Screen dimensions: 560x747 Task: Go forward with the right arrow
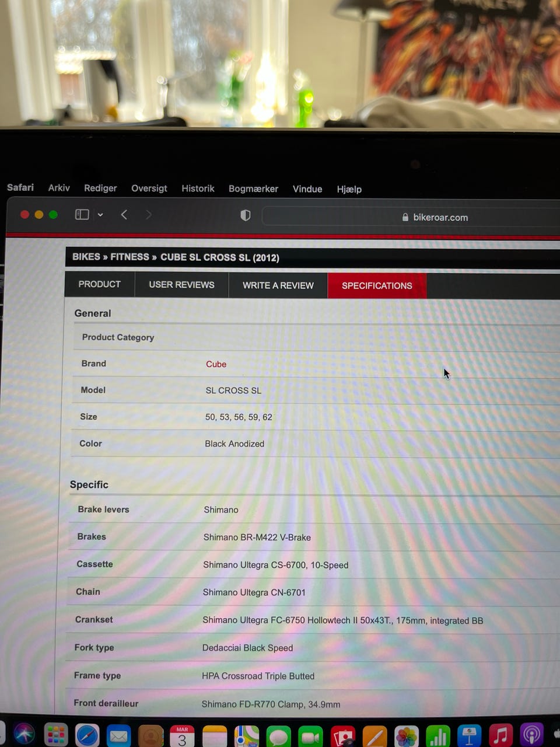coord(149,215)
